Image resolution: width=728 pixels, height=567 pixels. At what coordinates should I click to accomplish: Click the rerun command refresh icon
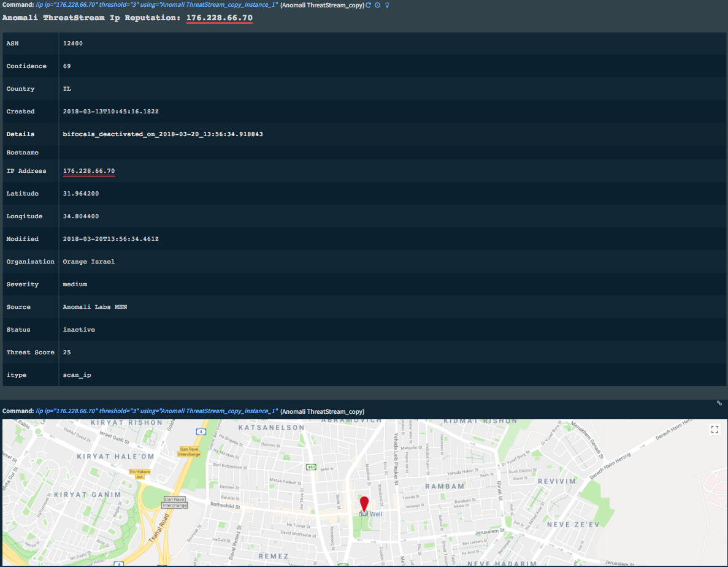tap(368, 5)
